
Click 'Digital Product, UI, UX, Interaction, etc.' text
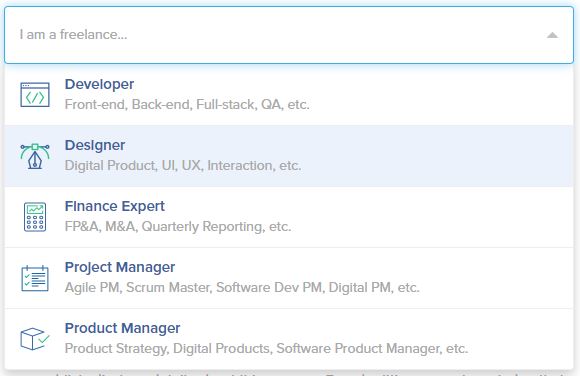(183, 166)
